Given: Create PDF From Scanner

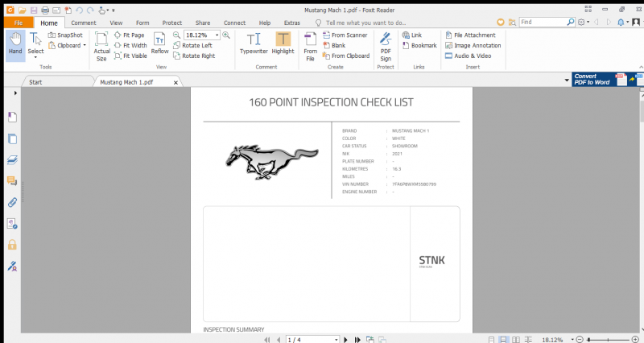Looking at the screenshot, I should pos(346,35).
